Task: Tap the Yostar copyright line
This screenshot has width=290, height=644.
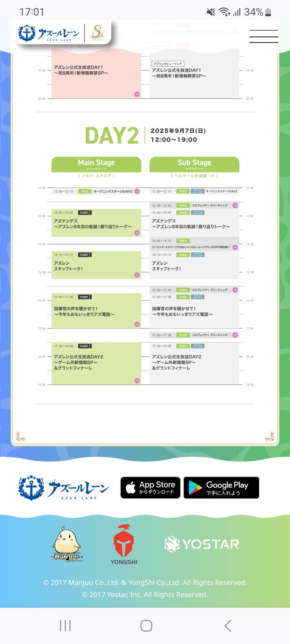Action: 145,594
